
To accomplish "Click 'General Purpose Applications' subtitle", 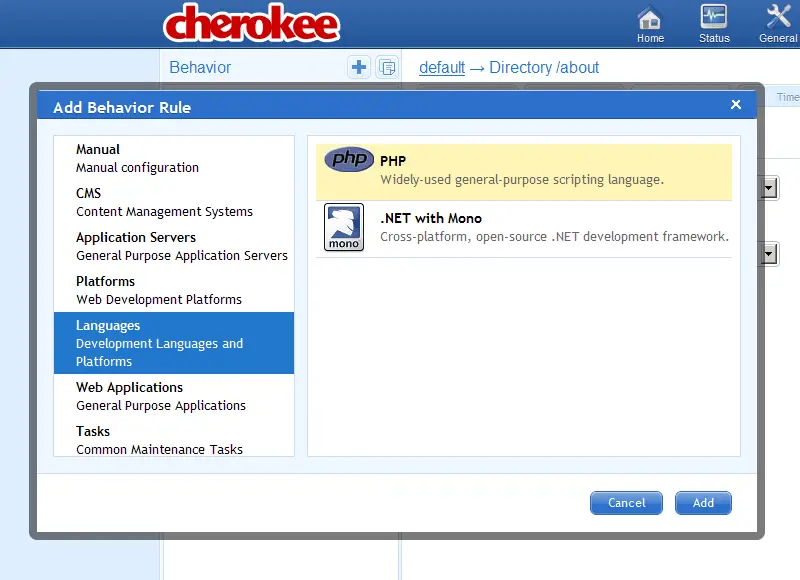I will (x=161, y=406).
